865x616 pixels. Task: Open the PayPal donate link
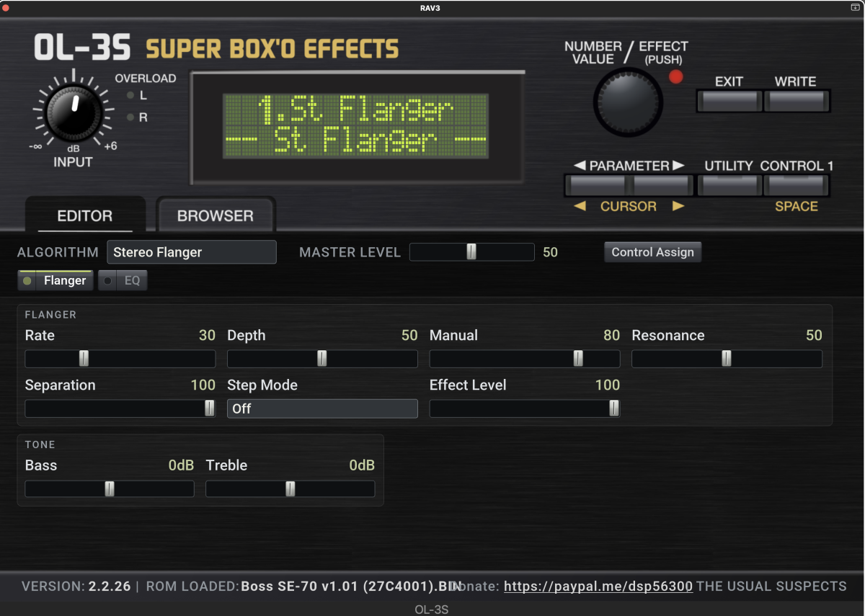(598, 586)
